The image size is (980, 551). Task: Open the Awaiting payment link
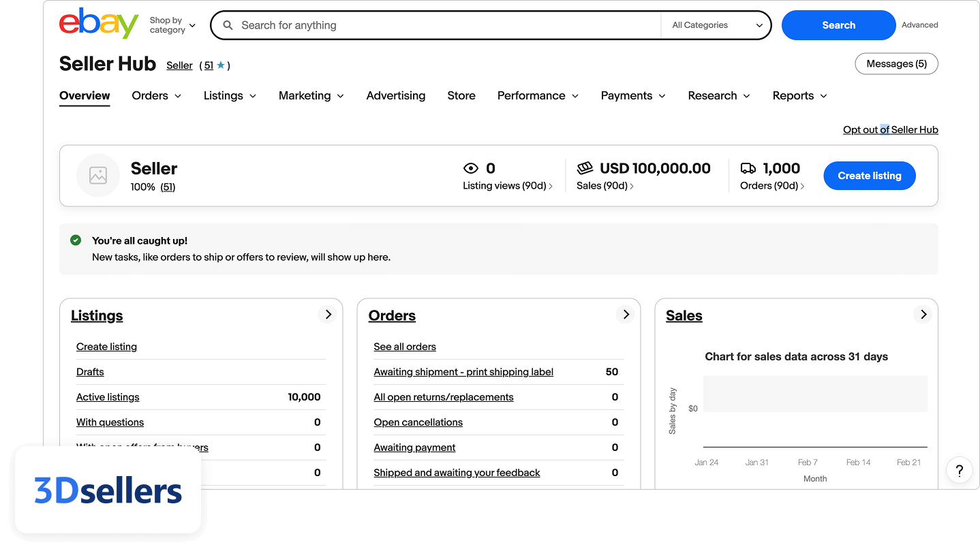pyautogui.click(x=414, y=447)
